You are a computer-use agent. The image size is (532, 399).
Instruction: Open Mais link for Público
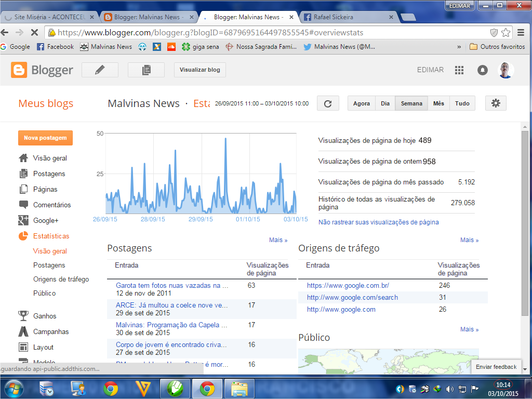coord(470,329)
